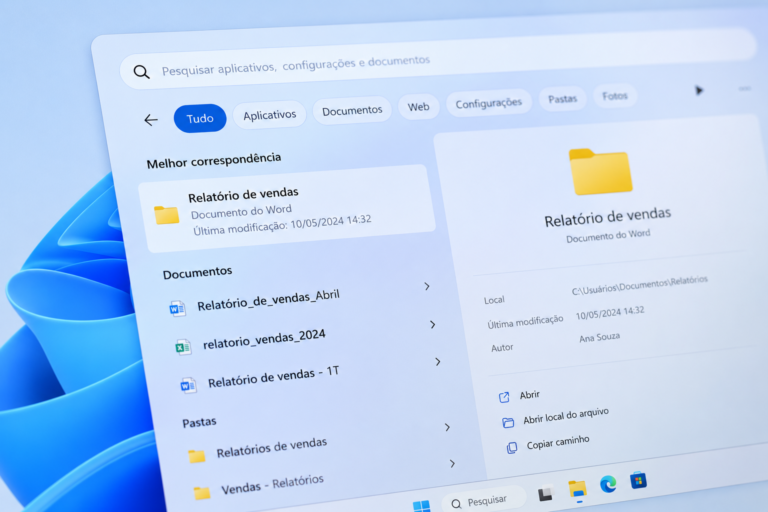Expand the Relatórios de vendas chevron

[x=447, y=427]
